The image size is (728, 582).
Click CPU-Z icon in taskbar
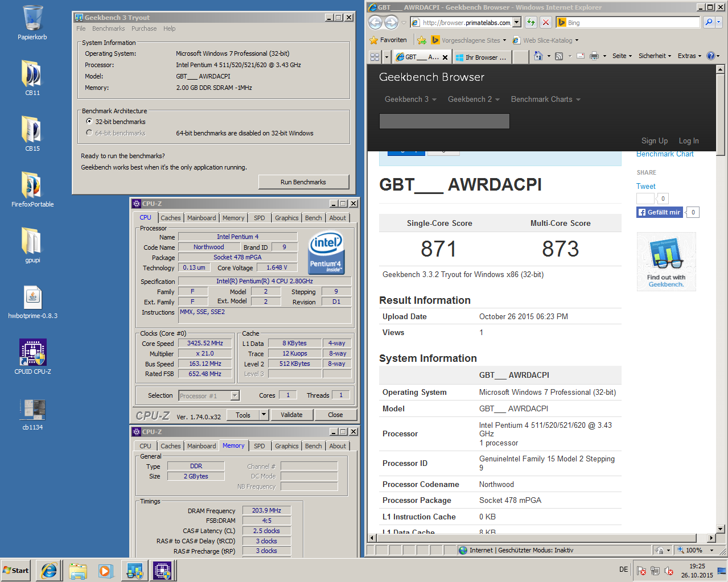coord(162,571)
